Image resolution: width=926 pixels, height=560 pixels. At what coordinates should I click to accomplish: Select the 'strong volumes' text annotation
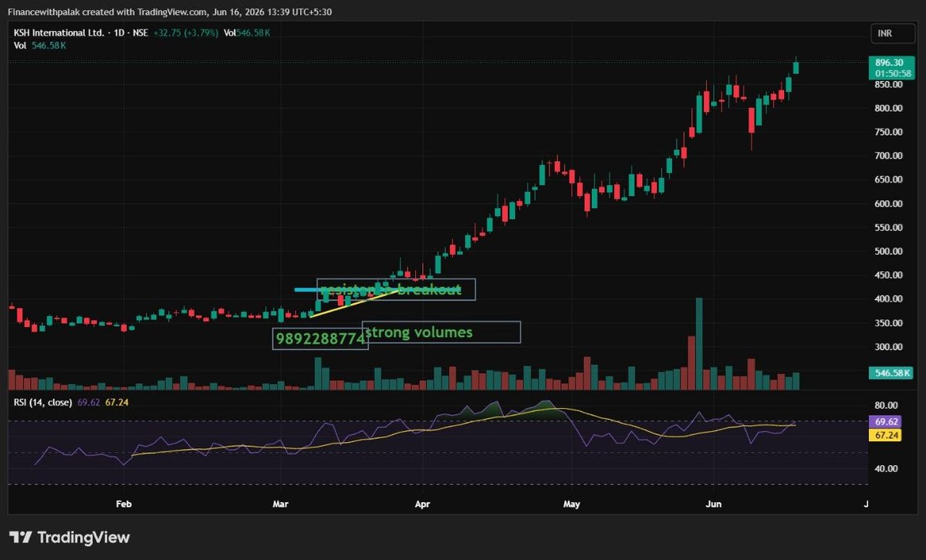point(441,332)
